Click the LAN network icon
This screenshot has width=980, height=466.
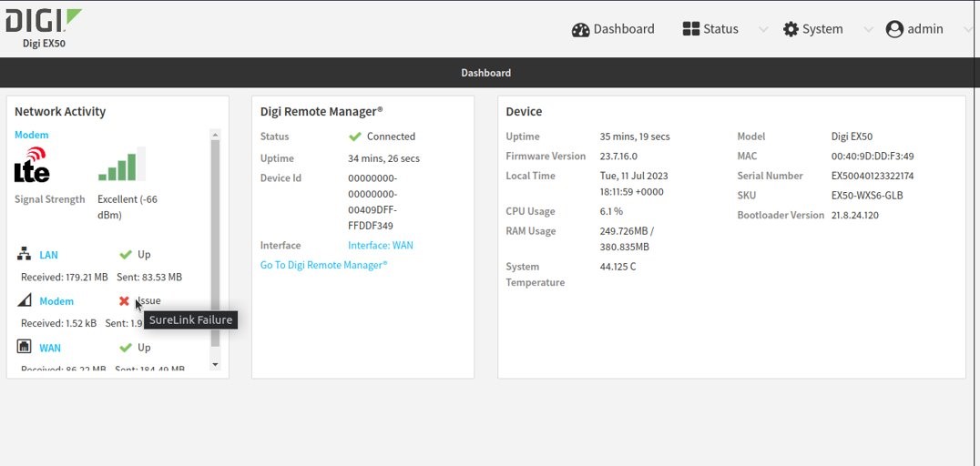click(x=24, y=254)
